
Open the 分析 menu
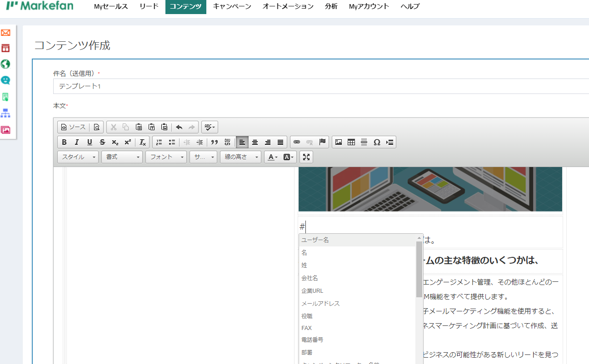331,6
